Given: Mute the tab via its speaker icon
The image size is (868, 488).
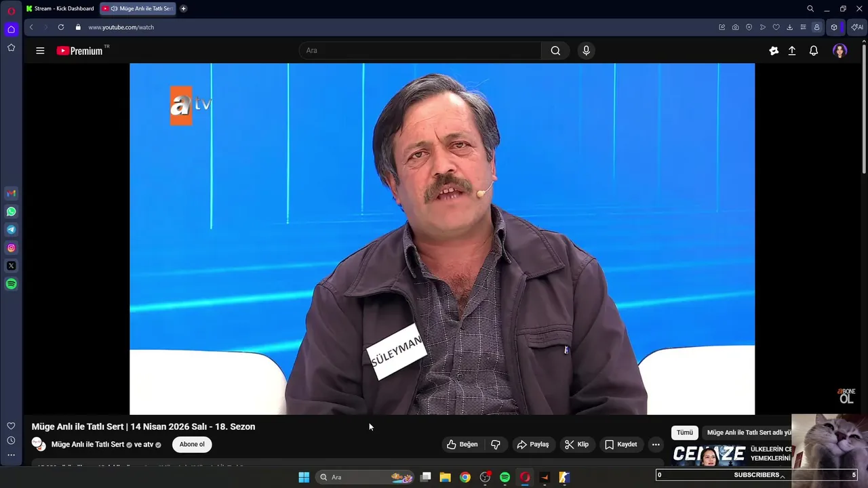Looking at the screenshot, I should point(114,9).
